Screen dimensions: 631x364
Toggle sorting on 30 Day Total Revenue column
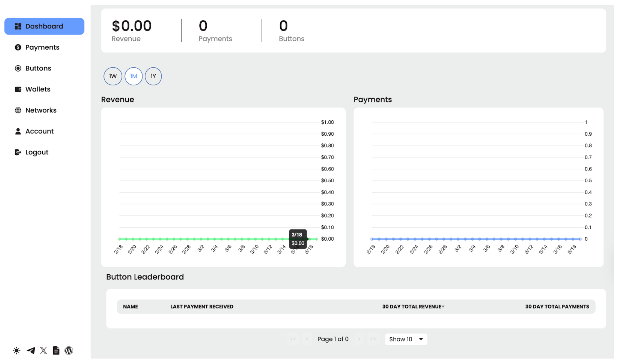(x=413, y=306)
